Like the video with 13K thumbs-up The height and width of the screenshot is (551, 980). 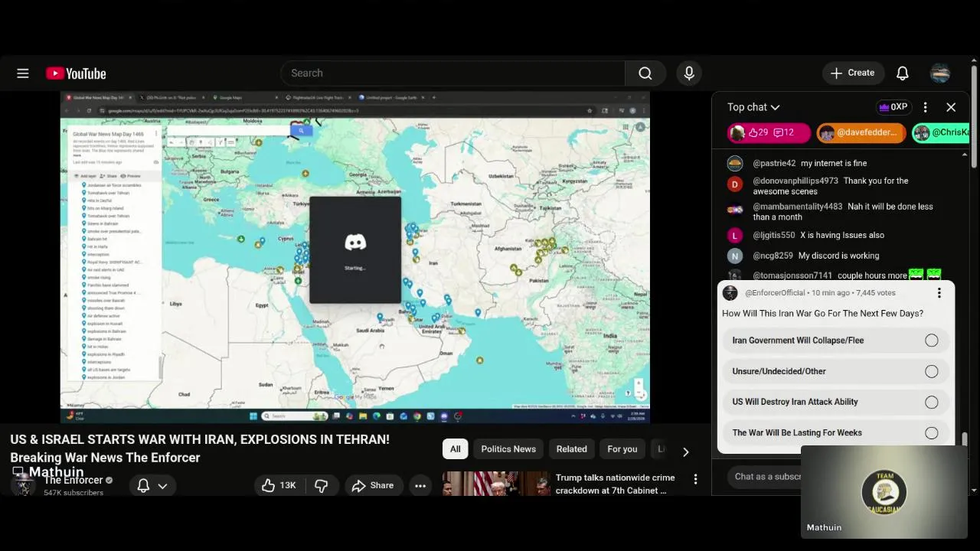coord(279,485)
